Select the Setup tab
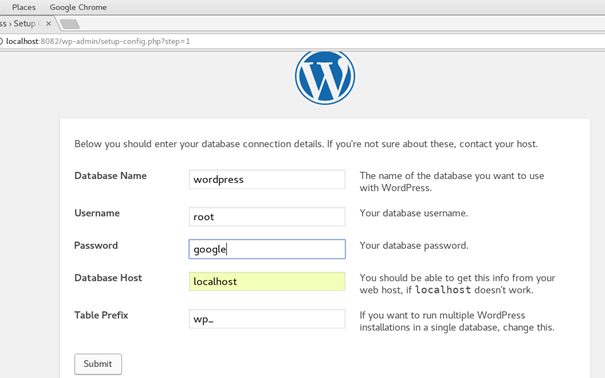This screenshot has width=605, height=378. click(24, 24)
